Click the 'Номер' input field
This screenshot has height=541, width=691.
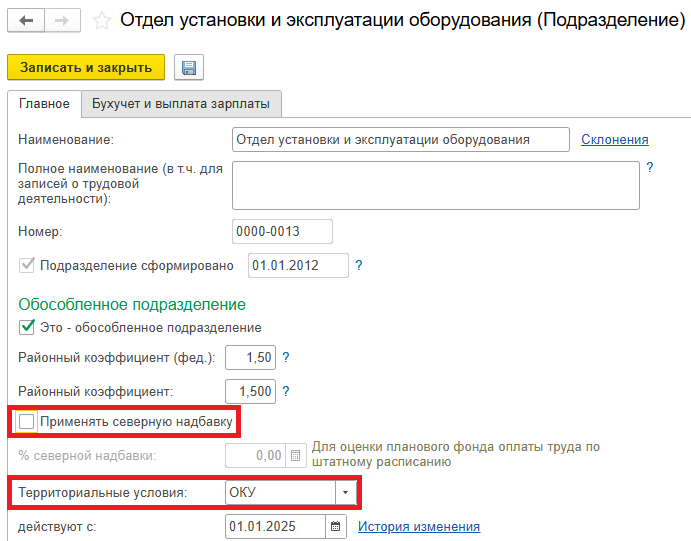pyautogui.click(x=281, y=231)
